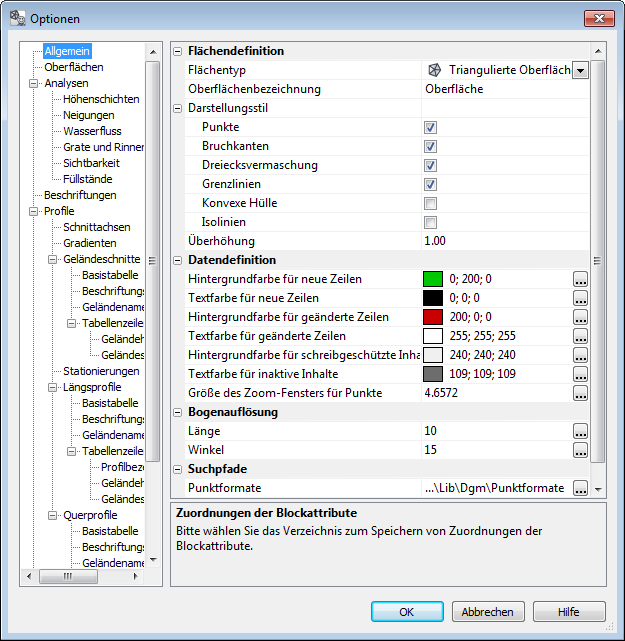This screenshot has width=625, height=641.
Task: Select Oberflächen in the tree
Action: (73, 67)
